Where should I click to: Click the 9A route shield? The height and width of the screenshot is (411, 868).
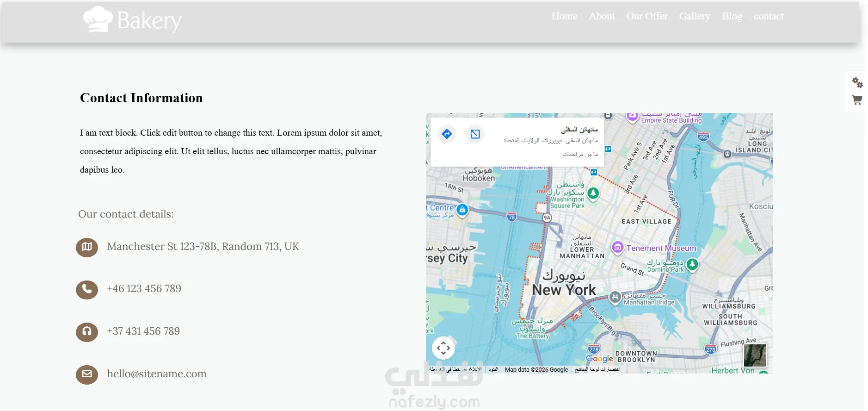click(x=547, y=218)
